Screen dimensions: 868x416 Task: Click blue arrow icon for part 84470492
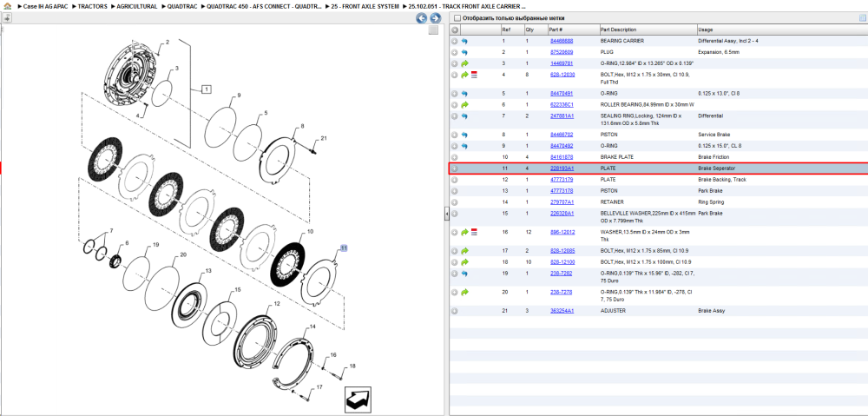pos(464,146)
